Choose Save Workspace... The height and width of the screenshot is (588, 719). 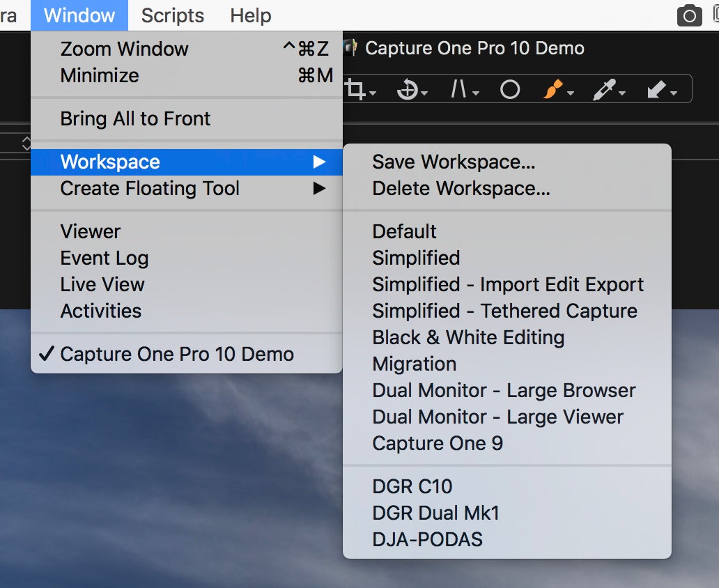coord(507,162)
